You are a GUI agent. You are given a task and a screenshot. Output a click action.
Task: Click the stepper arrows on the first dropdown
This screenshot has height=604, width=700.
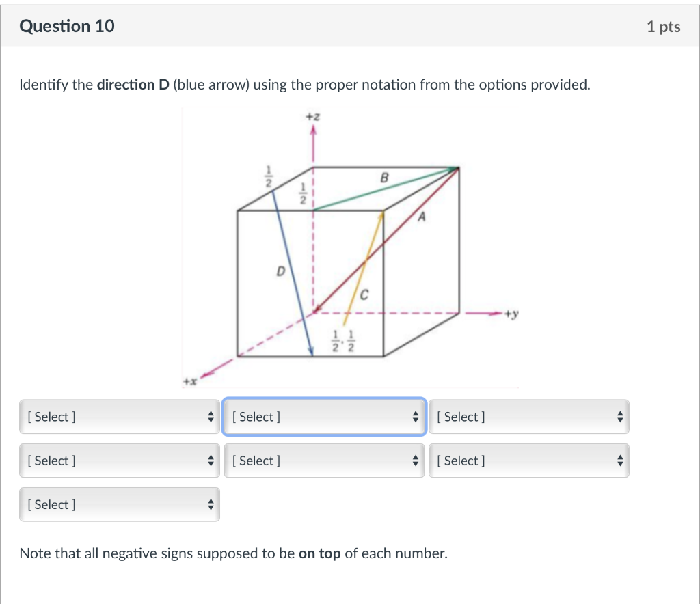(211, 417)
